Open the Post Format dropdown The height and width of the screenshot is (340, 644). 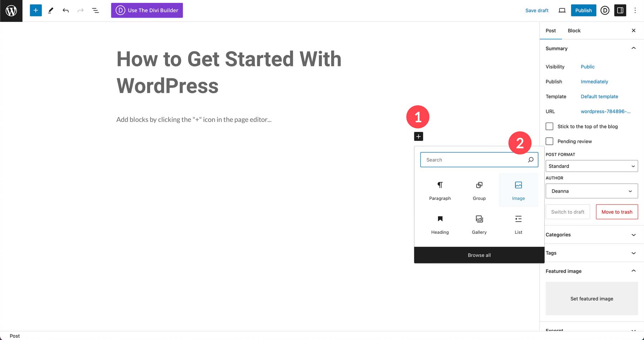(591, 166)
